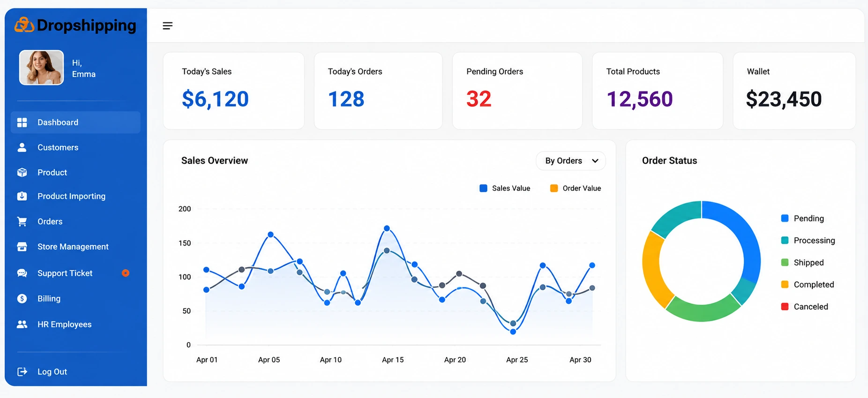The width and height of the screenshot is (868, 398).
Task: Click the Product box icon
Action: [22, 173]
